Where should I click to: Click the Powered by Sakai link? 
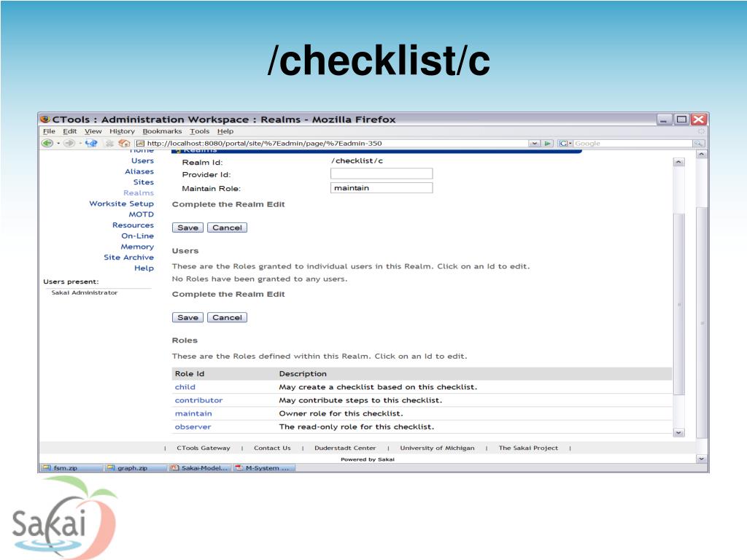pos(368,459)
